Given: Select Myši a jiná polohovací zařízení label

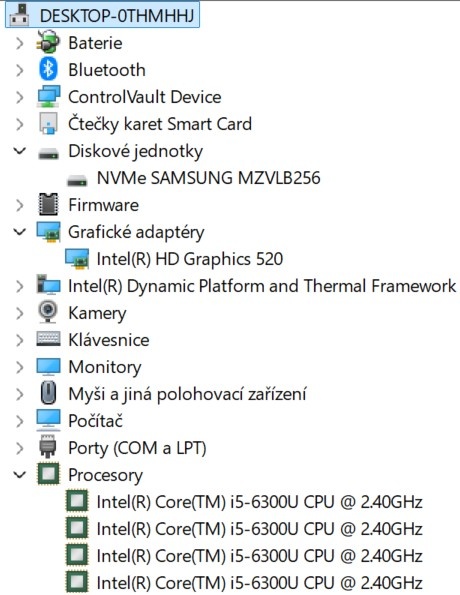Looking at the screenshot, I should [x=187, y=394].
